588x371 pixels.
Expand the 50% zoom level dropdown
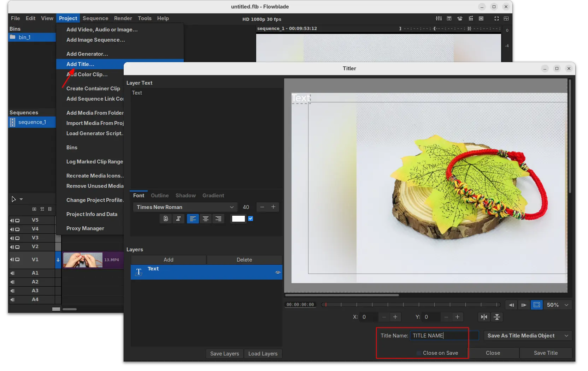tap(558, 305)
